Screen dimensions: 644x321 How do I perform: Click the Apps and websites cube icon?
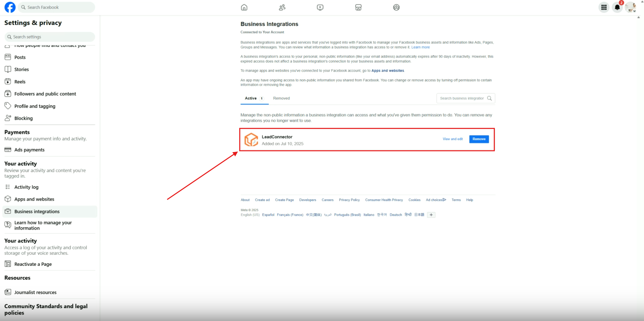tap(8, 199)
